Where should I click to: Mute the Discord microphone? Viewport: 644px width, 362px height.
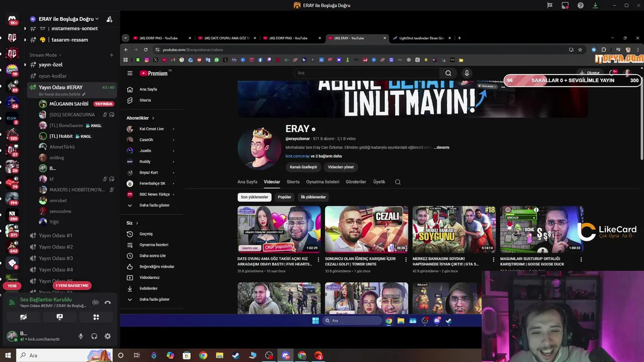coord(80,336)
